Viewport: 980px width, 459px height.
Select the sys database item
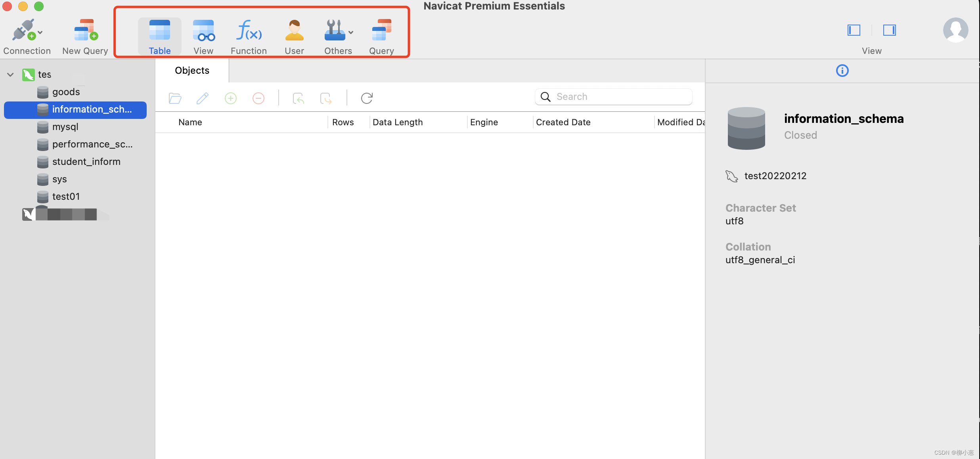[x=60, y=179]
